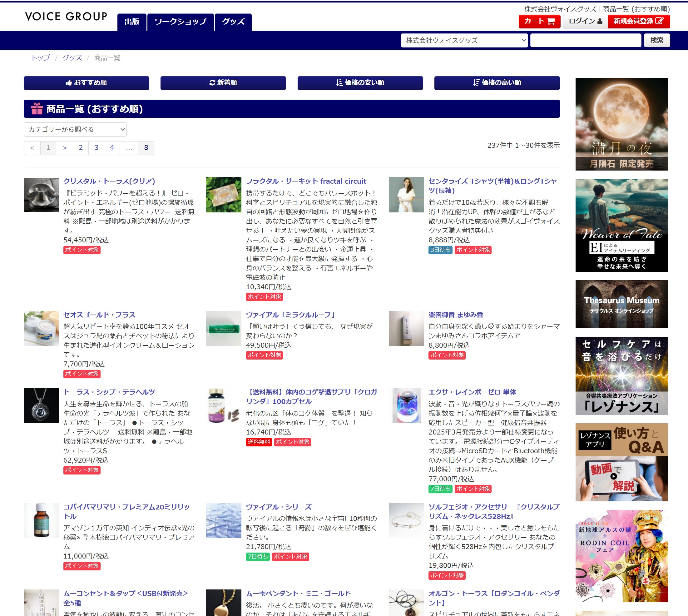The width and height of the screenshot is (688, 616).
Task: Go to the トップ breadcrumb link
Action: (x=41, y=58)
